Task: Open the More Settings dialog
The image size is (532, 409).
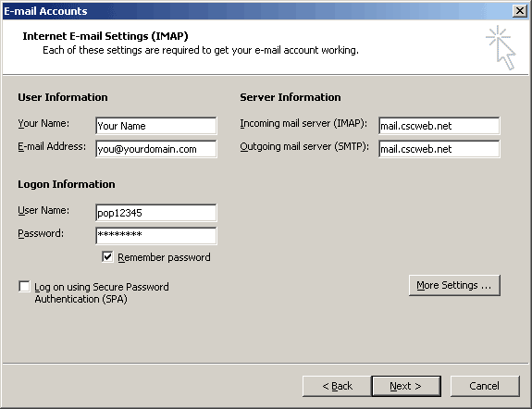Action: click(x=454, y=285)
